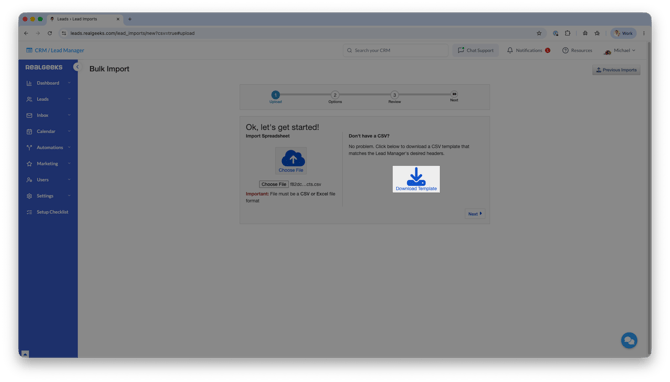Open Setup Checklist in the sidebar
The width and height of the screenshot is (670, 382).
(x=48, y=212)
